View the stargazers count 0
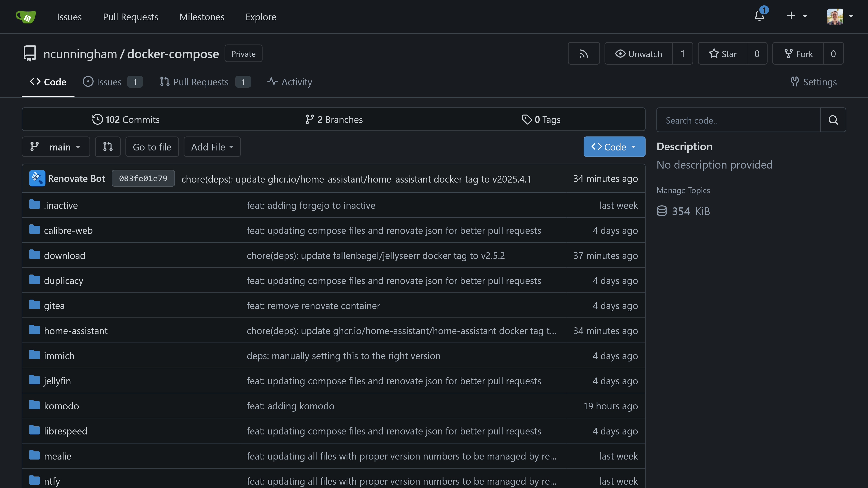The image size is (868, 488). click(757, 54)
